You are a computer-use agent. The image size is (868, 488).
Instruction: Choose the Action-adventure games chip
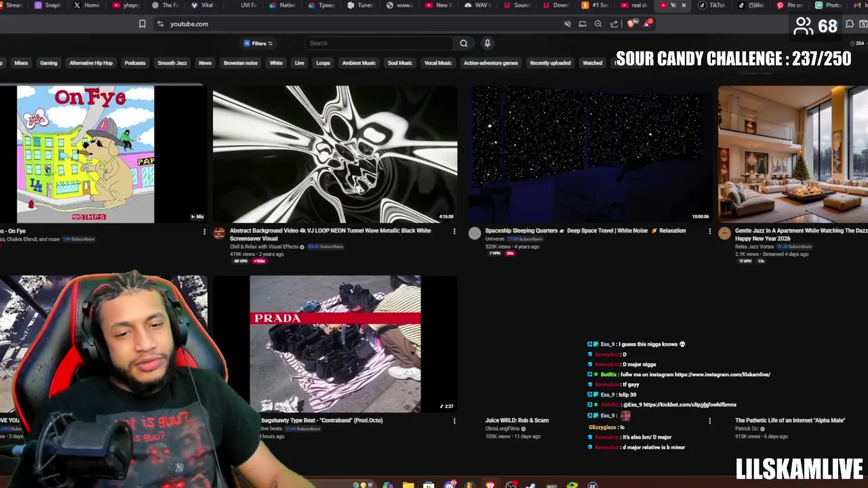point(491,63)
